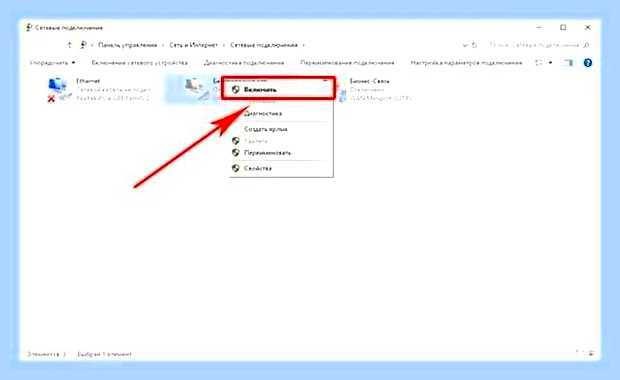This screenshot has height=380, width=620.
Task: Open the Упорядочить dropdown in the toolbar
Action: click(52, 62)
